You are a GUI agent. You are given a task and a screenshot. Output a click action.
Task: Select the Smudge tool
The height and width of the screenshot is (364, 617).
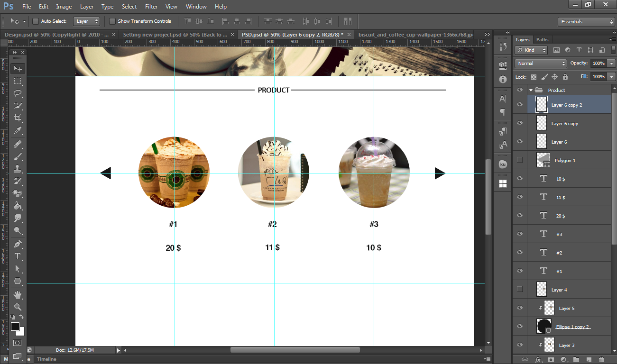18,218
